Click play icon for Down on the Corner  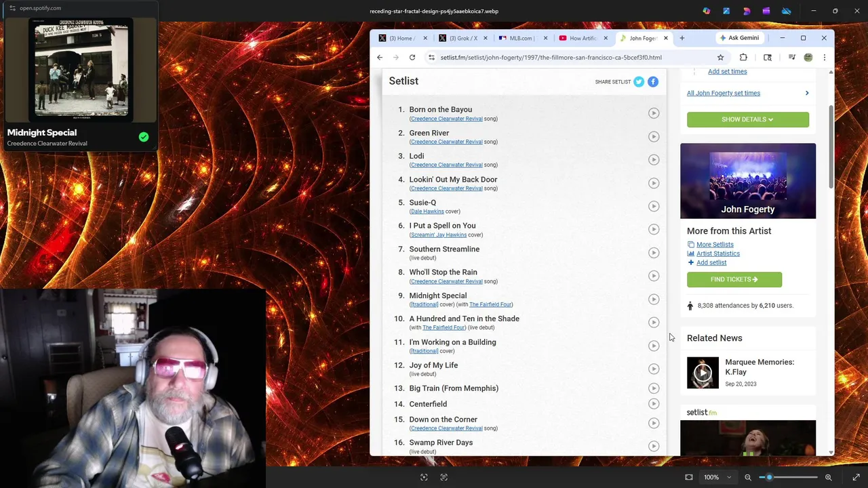point(654,423)
